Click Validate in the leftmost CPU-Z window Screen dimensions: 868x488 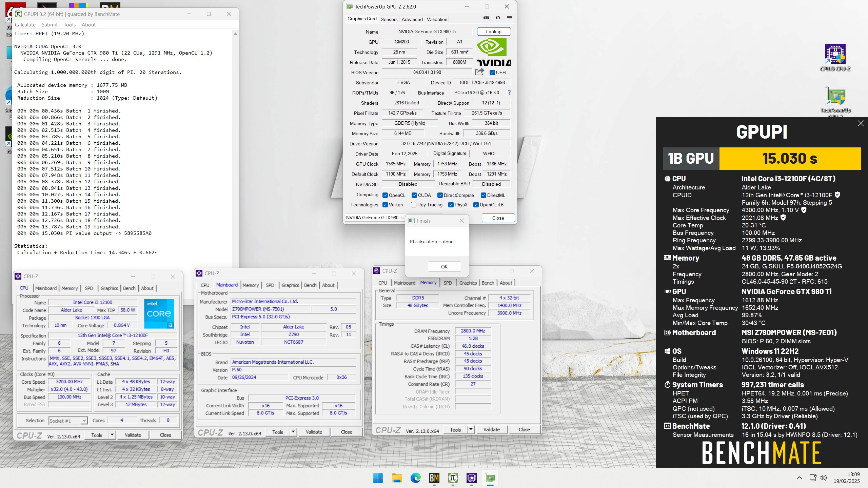point(133,435)
